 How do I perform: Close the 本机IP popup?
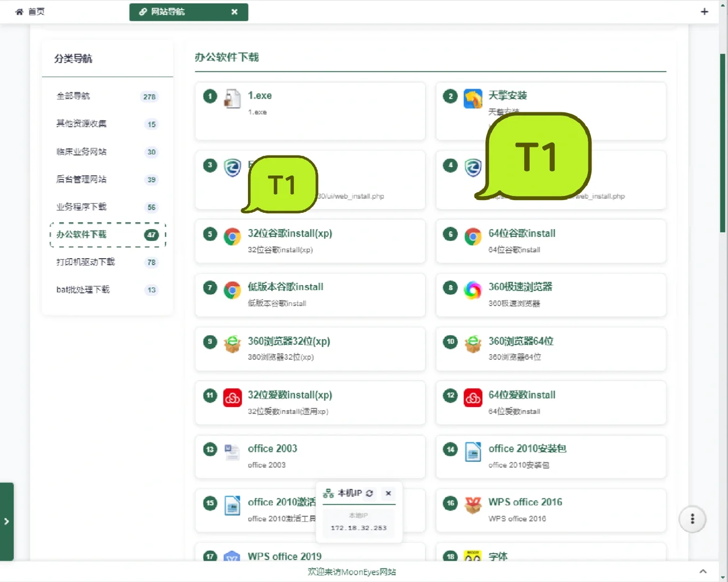coord(388,493)
